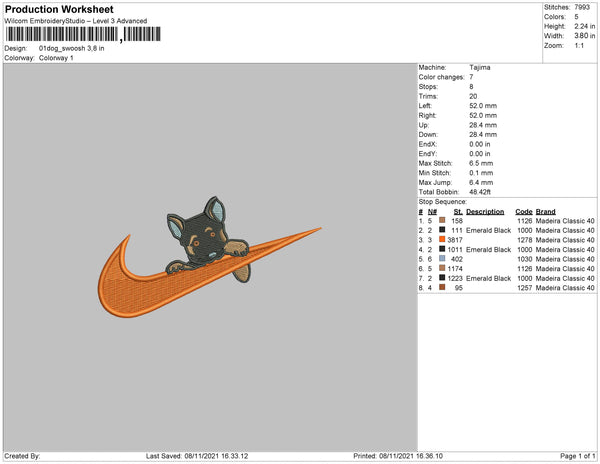Screen dimensions: 600x464
Task: Select the orange swatch beside stitch count 3817
Action: 442,239
